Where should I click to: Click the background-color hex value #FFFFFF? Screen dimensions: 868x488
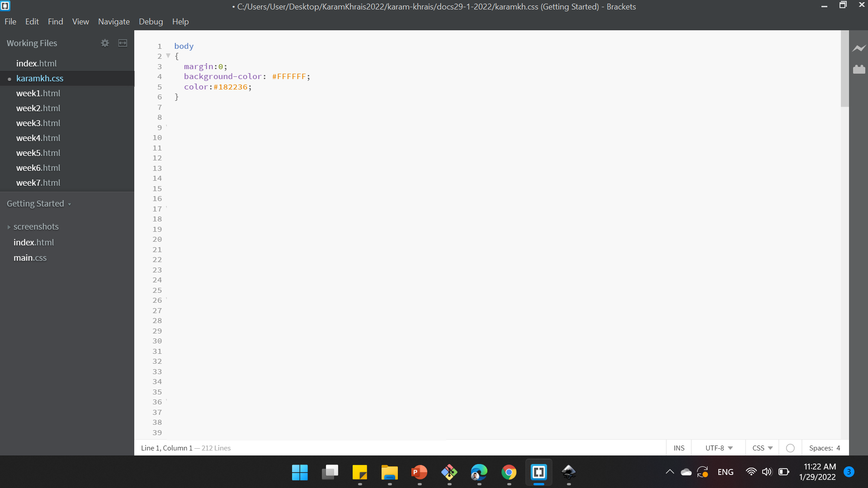pyautogui.click(x=289, y=76)
